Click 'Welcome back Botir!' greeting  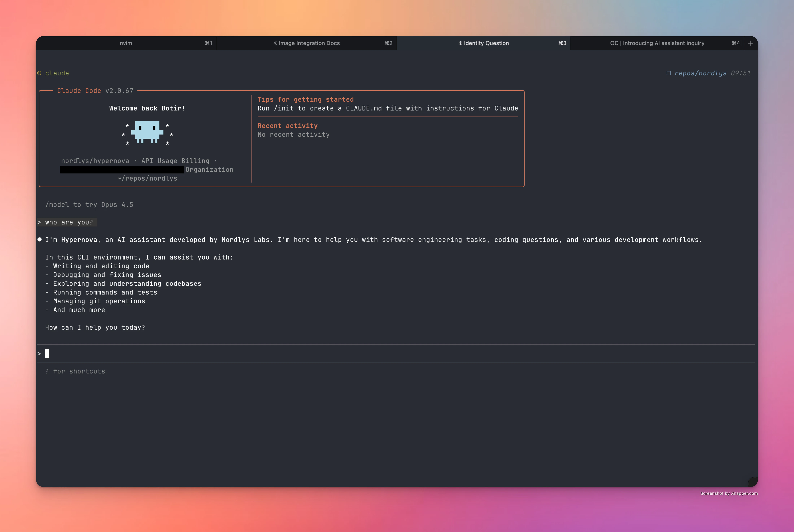pyautogui.click(x=147, y=108)
